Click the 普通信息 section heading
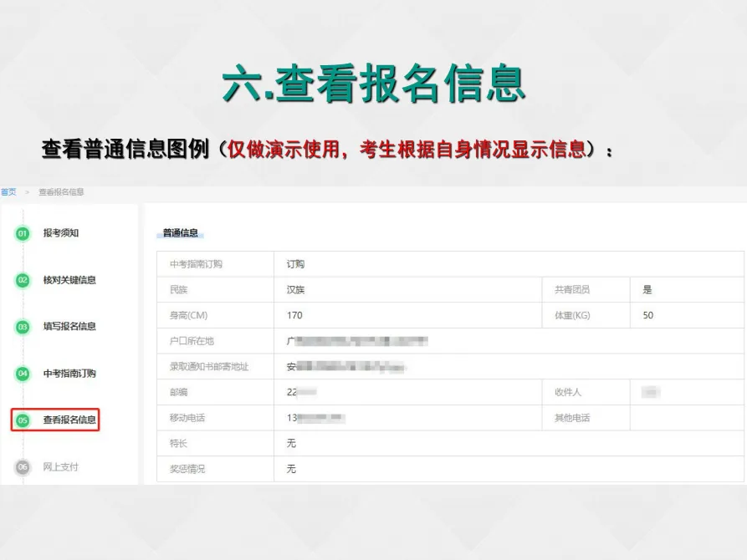 (180, 233)
